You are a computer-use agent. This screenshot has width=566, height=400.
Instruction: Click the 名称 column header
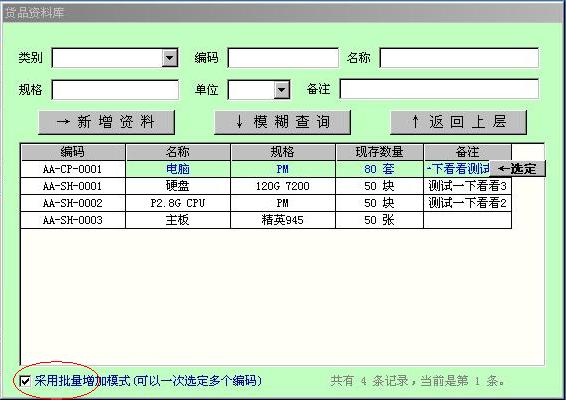click(x=178, y=152)
